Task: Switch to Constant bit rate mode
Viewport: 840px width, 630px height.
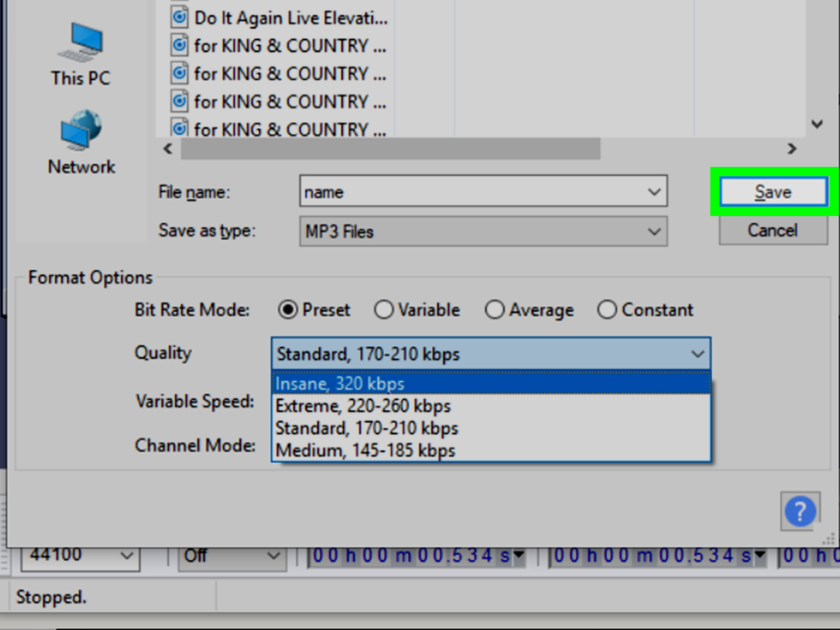Action: pyautogui.click(x=607, y=310)
